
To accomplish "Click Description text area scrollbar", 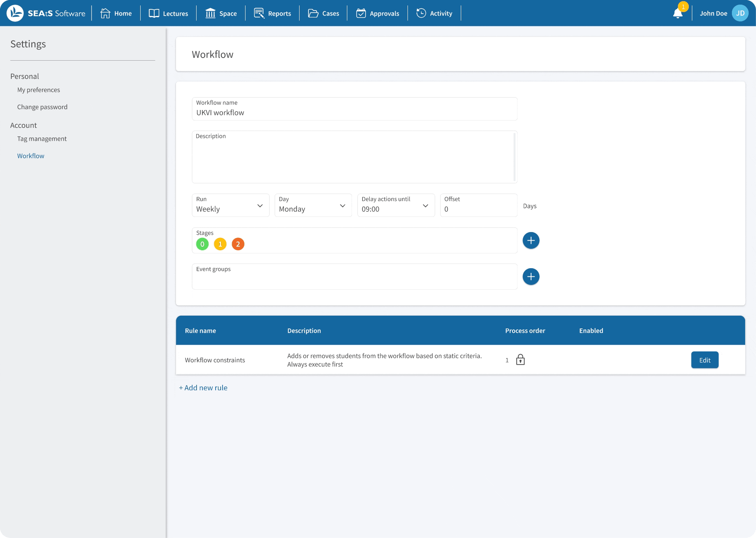I will point(515,157).
